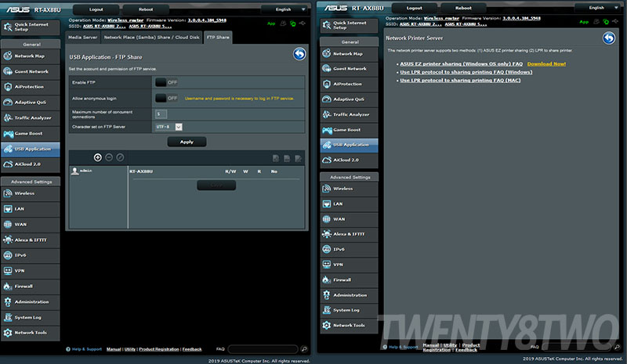Select the FTP Share tab
This screenshot has height=364, width=627.
coord(218,37)
